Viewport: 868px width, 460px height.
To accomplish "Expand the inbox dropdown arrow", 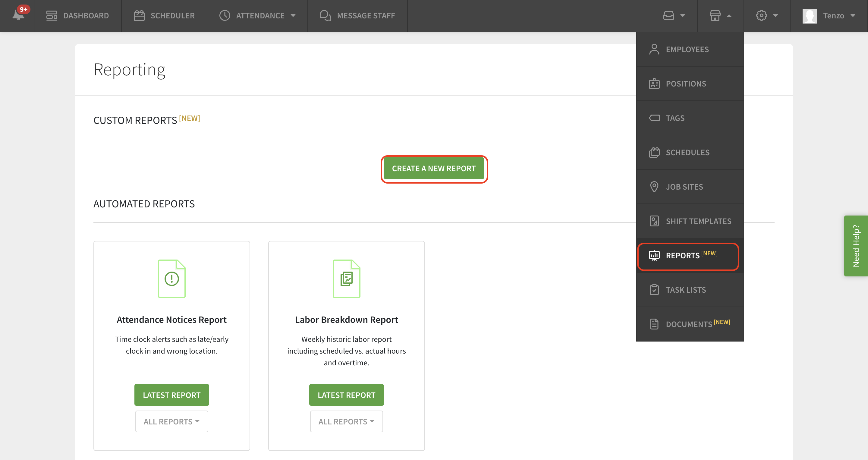I will (x=683, y=15).
